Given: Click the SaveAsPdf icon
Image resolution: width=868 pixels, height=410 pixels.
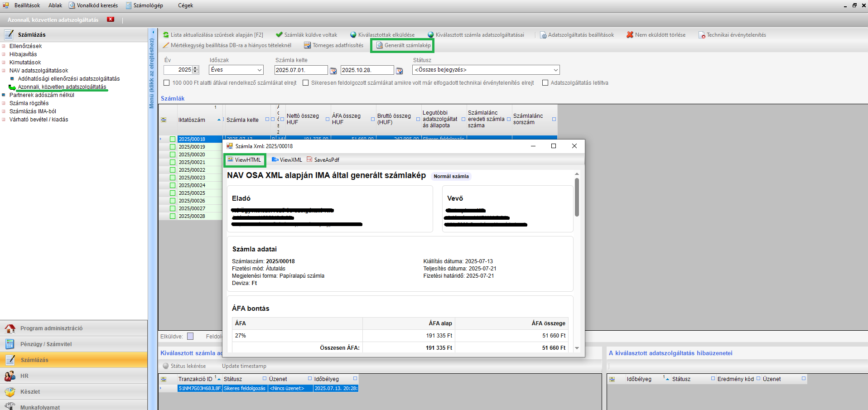Looking at the screenshot, I should point(309,159).
